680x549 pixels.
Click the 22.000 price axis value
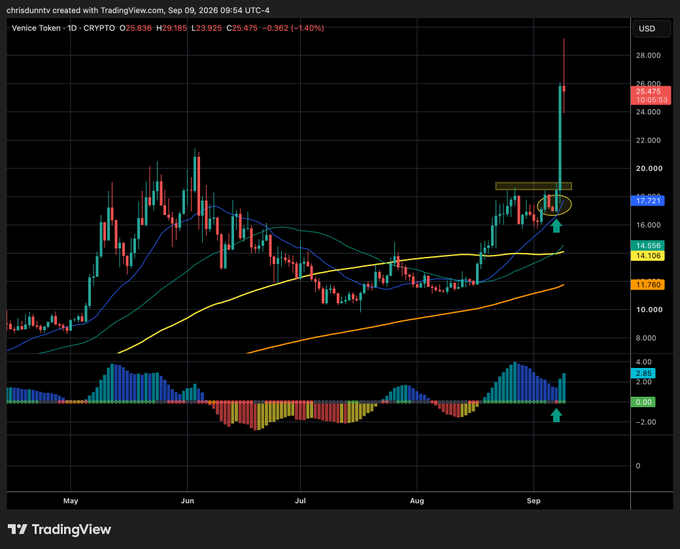648,141
